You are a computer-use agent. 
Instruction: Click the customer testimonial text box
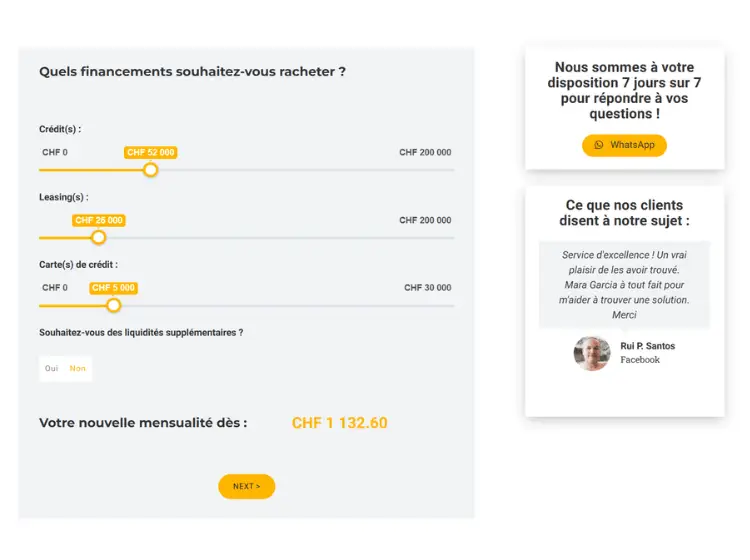[x=624, y=285]
